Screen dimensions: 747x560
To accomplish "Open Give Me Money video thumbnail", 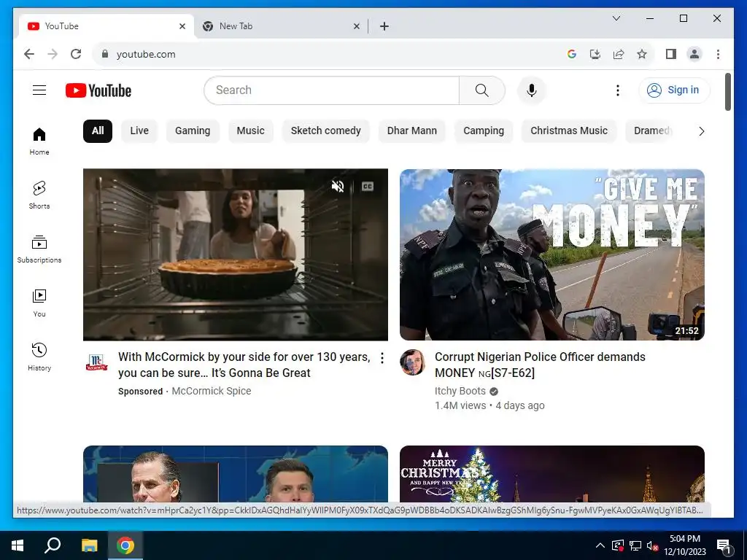I will click(x=552, y=254).
